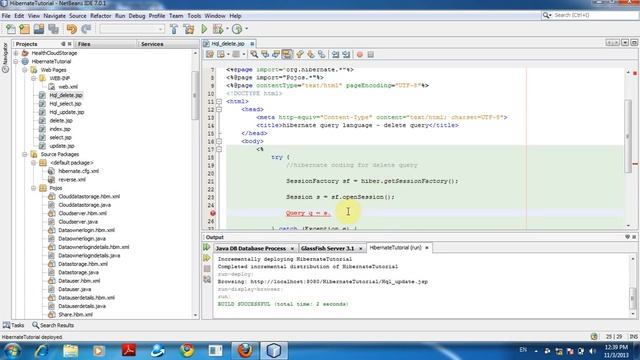Open Search Results button at bottom
Image resolution: width=640 pixels, height=360 pixels.
[53, 325]
